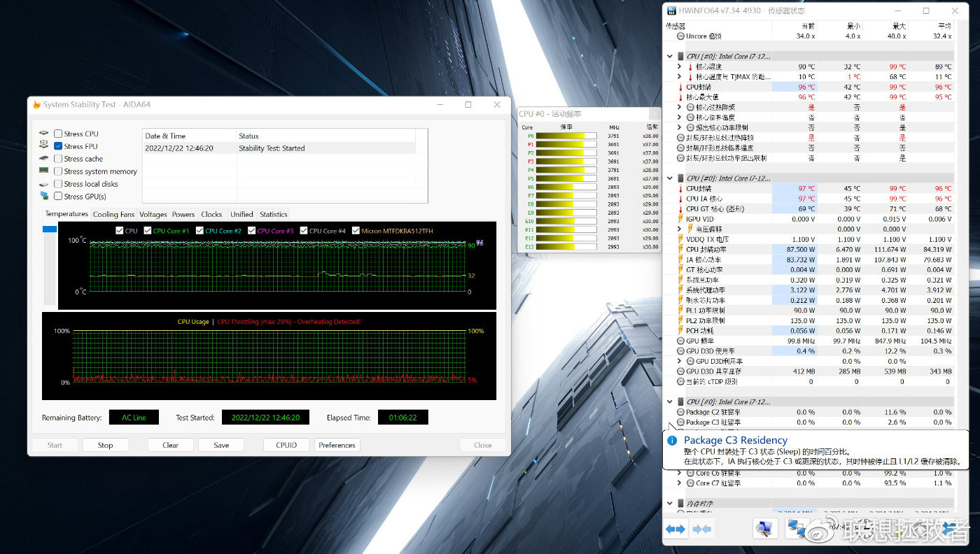Expand the 核心温度与 TjMAX row

pos(679,77)
